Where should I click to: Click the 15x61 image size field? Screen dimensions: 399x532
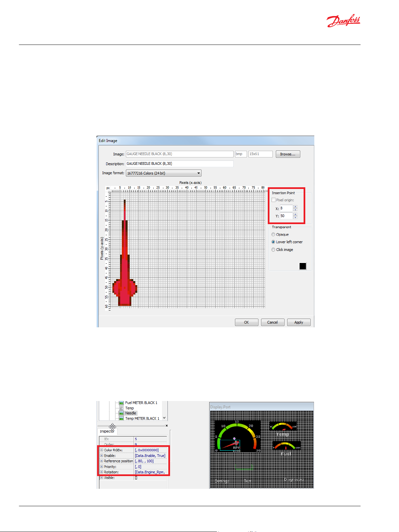[260, 154]
